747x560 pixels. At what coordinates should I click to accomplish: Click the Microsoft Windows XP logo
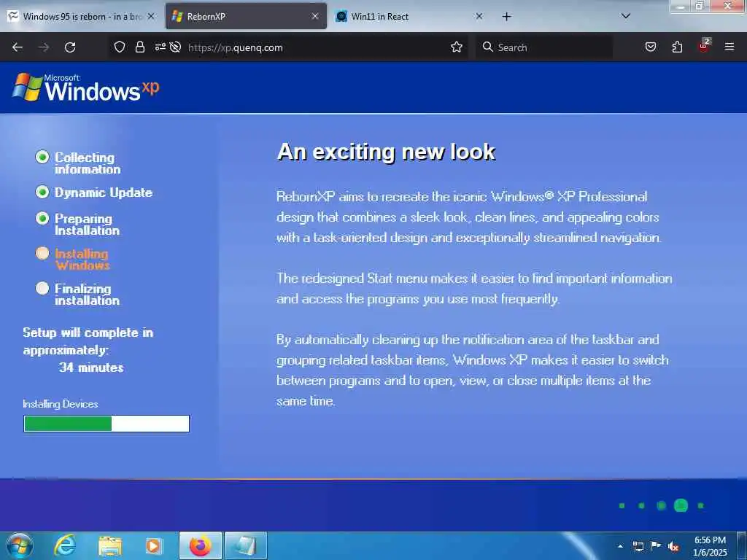click(x=86, y=87)
